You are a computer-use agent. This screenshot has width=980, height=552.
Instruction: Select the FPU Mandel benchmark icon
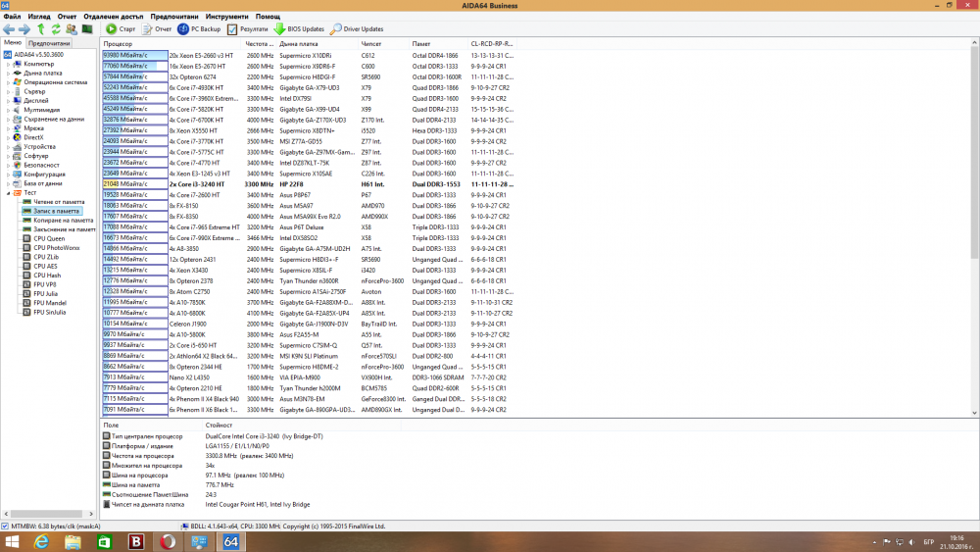26,303
